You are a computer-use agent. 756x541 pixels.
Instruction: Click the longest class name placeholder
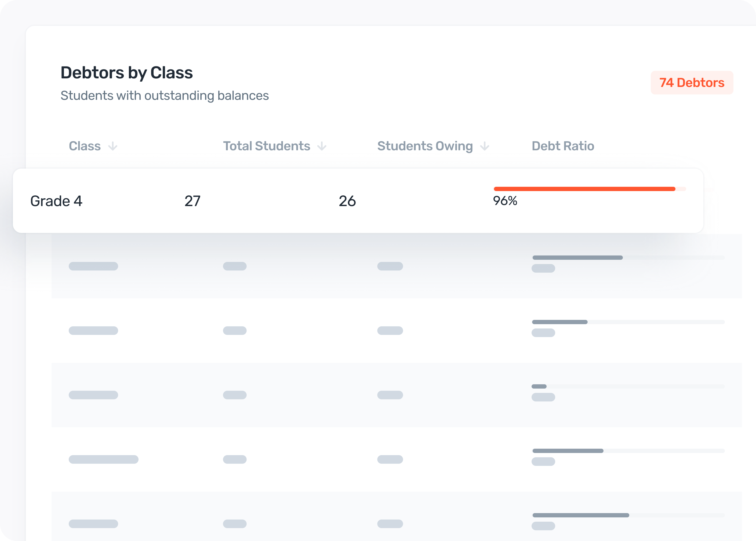[x=104, y=459]
